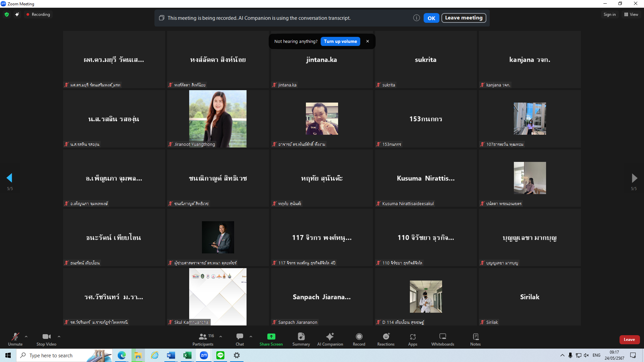Click the Share Screen icon
644x362 pixels.
[271, 337]
